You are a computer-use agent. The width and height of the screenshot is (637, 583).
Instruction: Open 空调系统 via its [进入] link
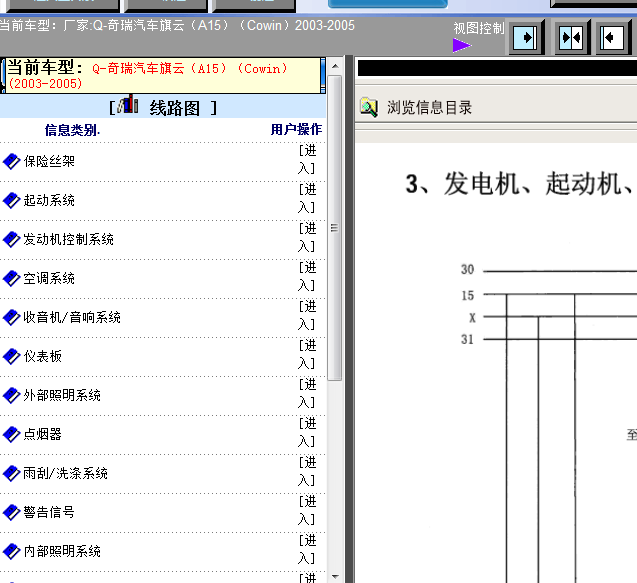click(x=307, y=276)
